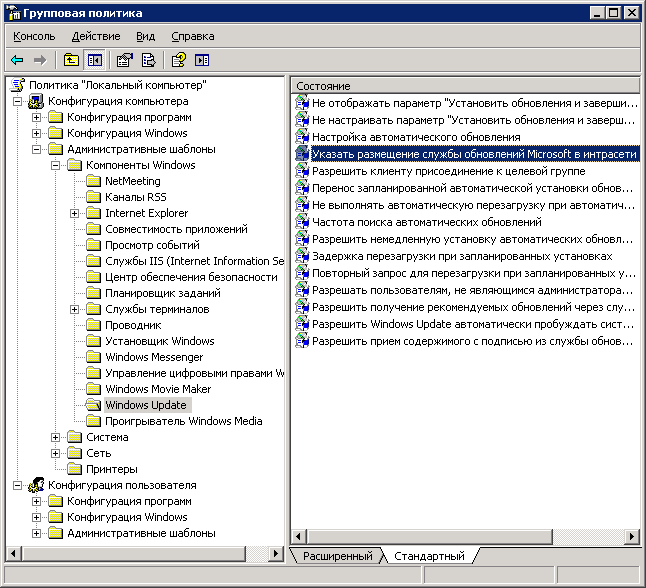Select 'Не отображать параметр Установить обновления' policy
This screenshot has width=646, height=588.
pos(475,103)
